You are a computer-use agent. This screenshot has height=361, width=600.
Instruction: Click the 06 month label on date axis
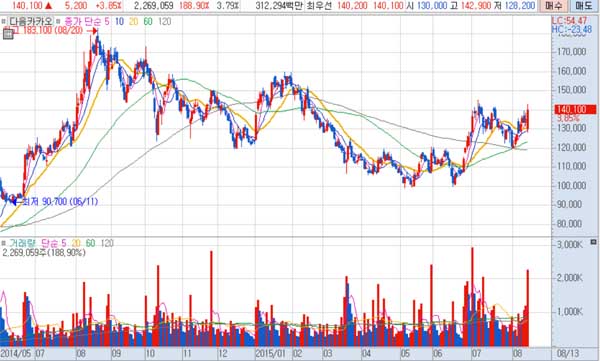tap(437, 353)
